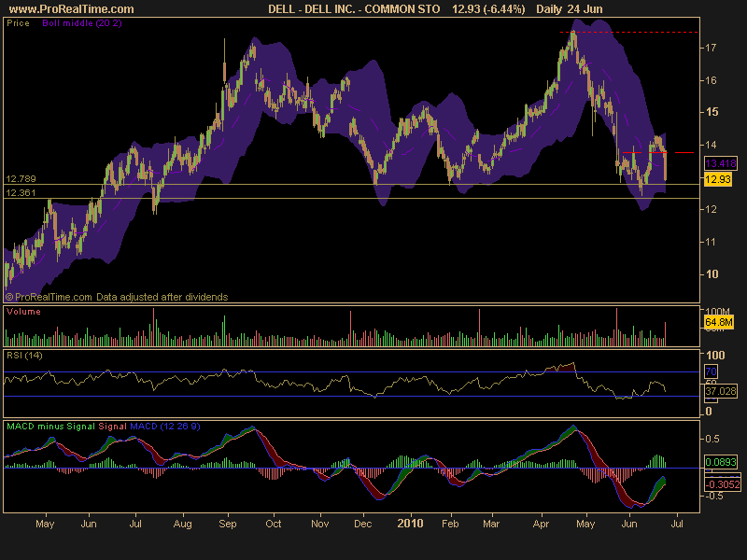Click the Oct label on time axis

tap(273, 524)
